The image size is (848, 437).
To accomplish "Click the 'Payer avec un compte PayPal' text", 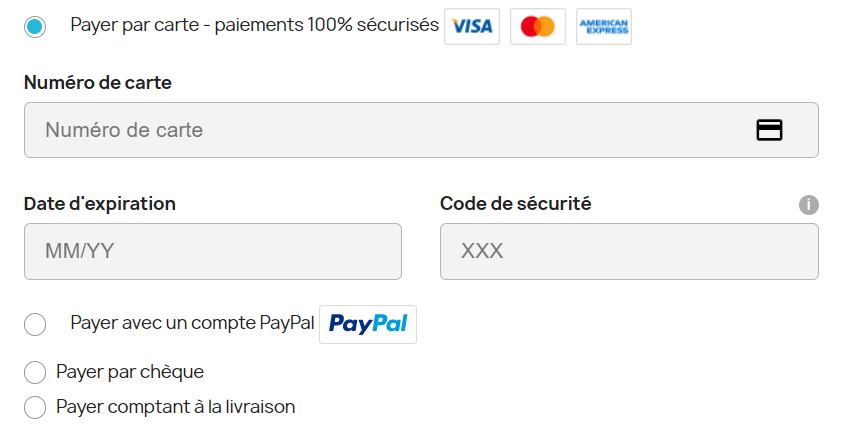I will tap(192, 323).
